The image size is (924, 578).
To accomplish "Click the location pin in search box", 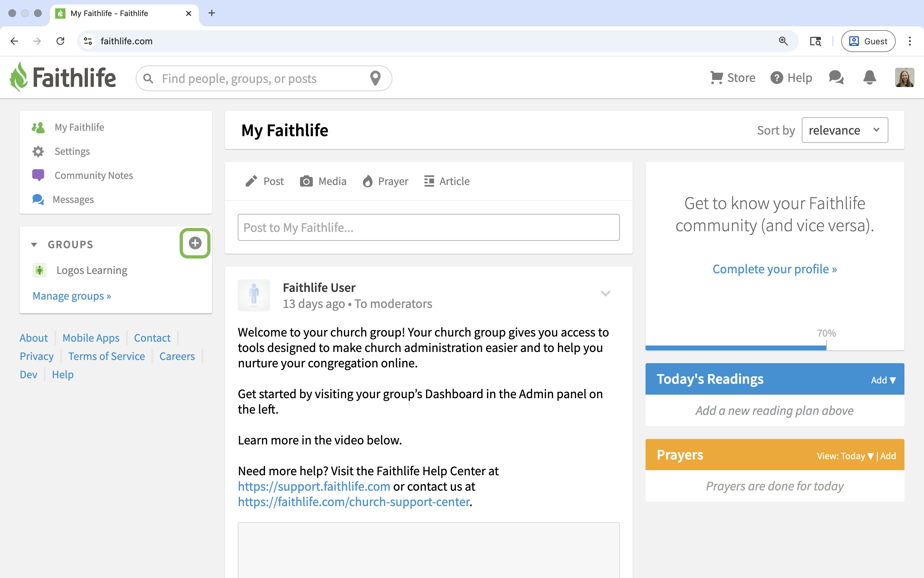I will (375, 78).
